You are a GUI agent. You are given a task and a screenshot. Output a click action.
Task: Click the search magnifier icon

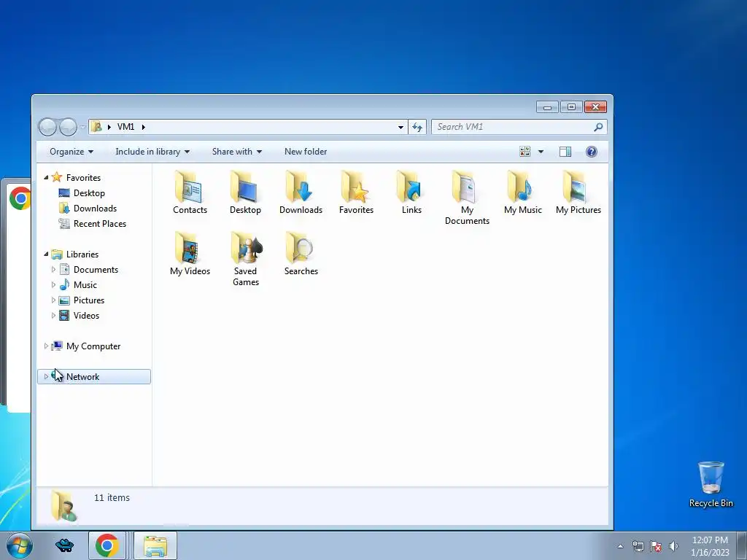point(598,127)
